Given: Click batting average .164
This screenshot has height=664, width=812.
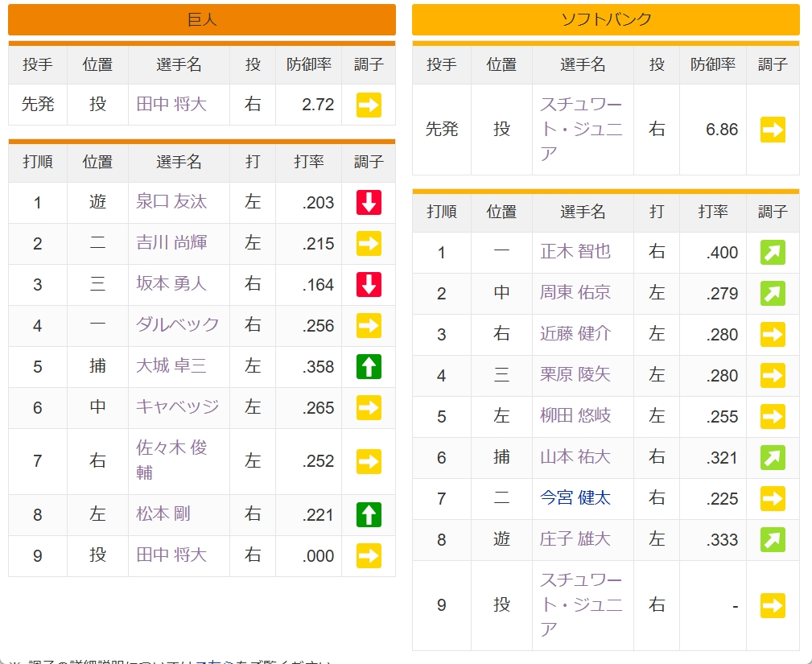Looking at the screenshot, I should tap(318, 285).
